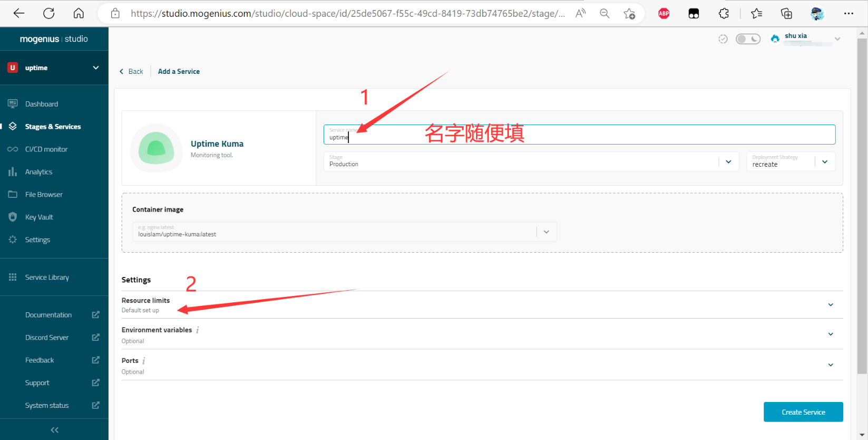Open Settings in the sidebar
Screen dimensions: 868x440
(x=37, y=240)
